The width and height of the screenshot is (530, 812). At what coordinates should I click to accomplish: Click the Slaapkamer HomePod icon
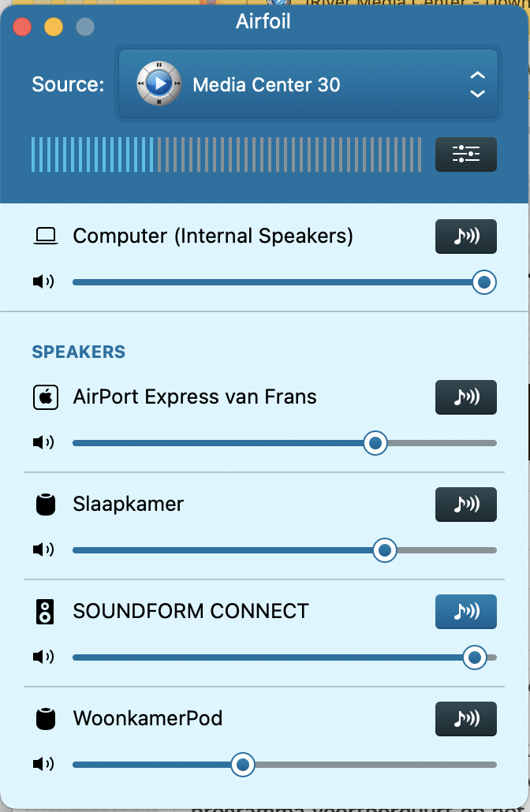click(x=46, y=505)
